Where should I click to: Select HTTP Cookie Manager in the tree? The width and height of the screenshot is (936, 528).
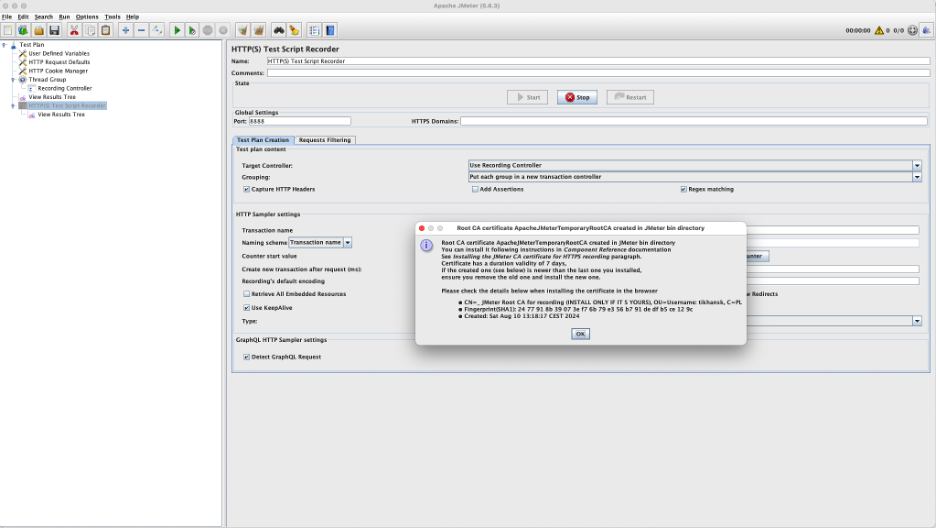(58, 71)
